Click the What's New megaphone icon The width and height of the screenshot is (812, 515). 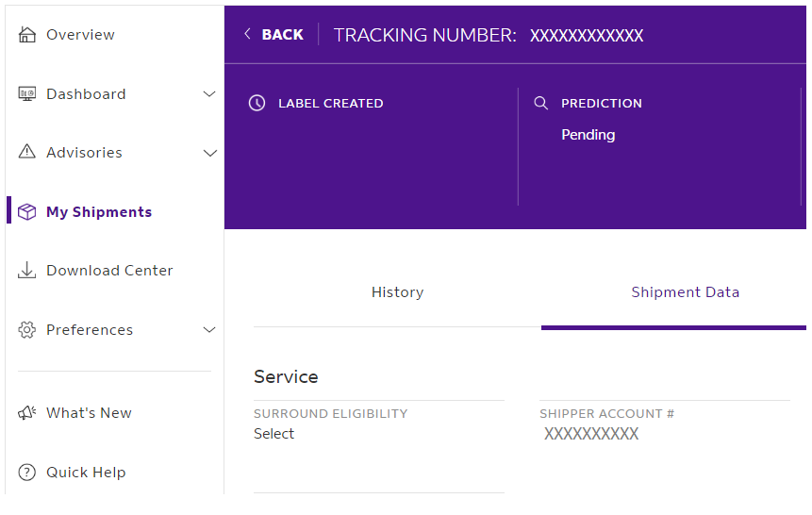click(x=27, y=413)
